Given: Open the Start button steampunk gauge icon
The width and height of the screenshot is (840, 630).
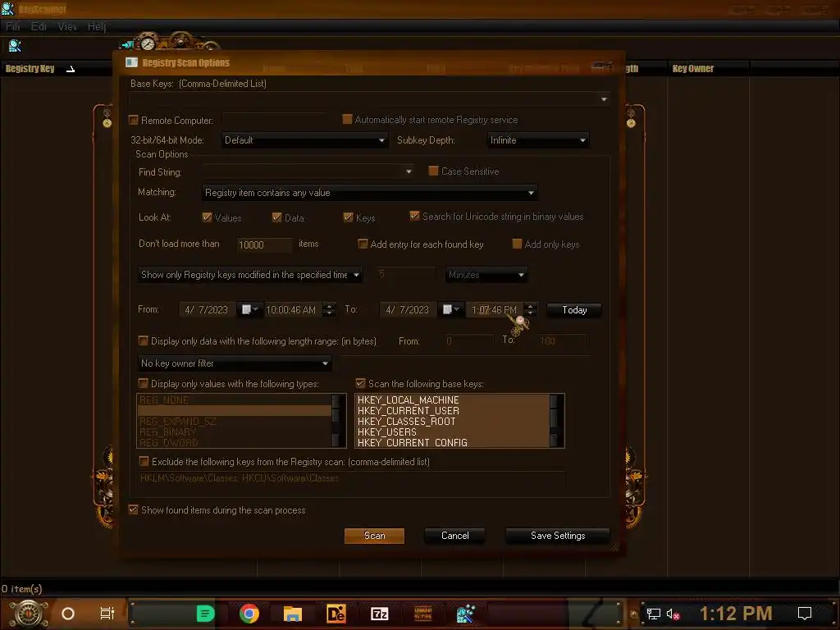Looking at the screenshot, I should pyautogui.click(x=29, y=614).
